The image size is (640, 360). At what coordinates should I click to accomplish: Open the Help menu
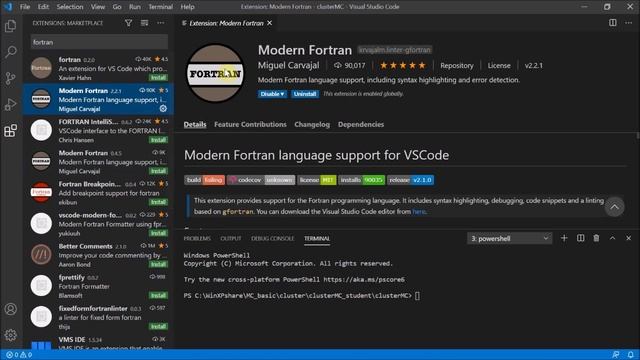[x=187, y=7]
